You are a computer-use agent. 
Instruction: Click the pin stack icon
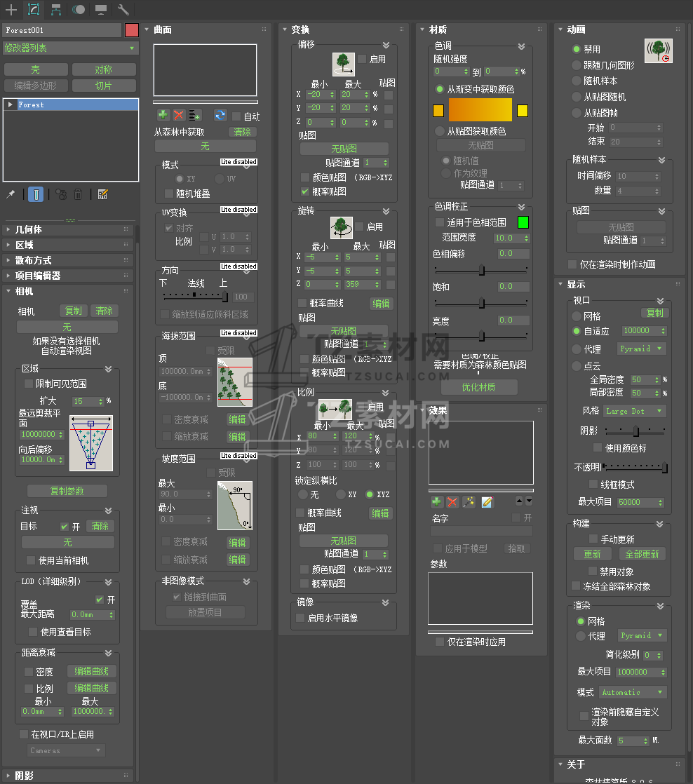(11, 194)
